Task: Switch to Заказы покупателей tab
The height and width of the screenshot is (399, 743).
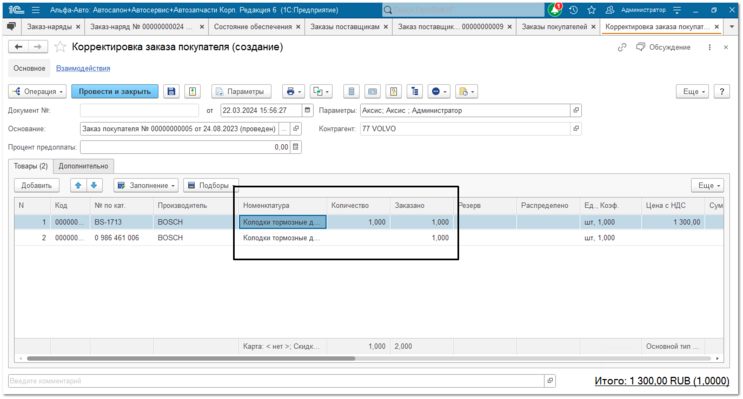Action: 554,27
